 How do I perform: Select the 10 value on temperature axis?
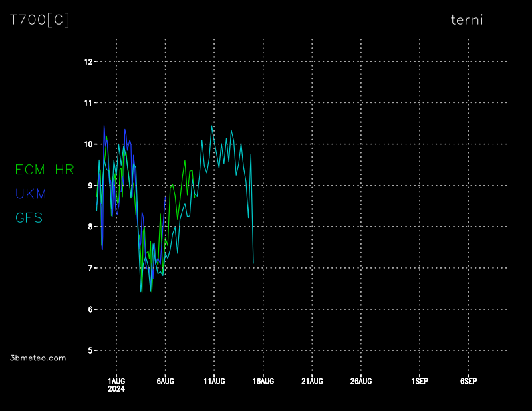[88, 144]
